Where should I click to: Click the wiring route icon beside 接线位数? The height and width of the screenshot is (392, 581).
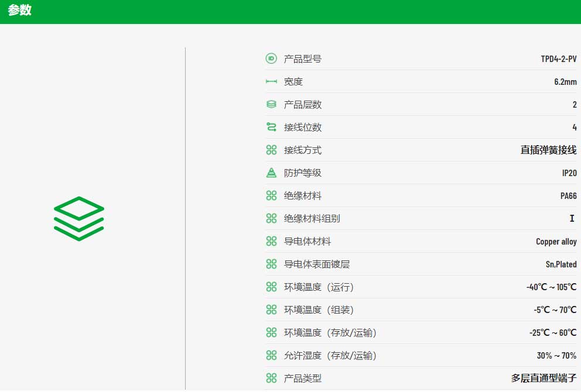point(271,127)
